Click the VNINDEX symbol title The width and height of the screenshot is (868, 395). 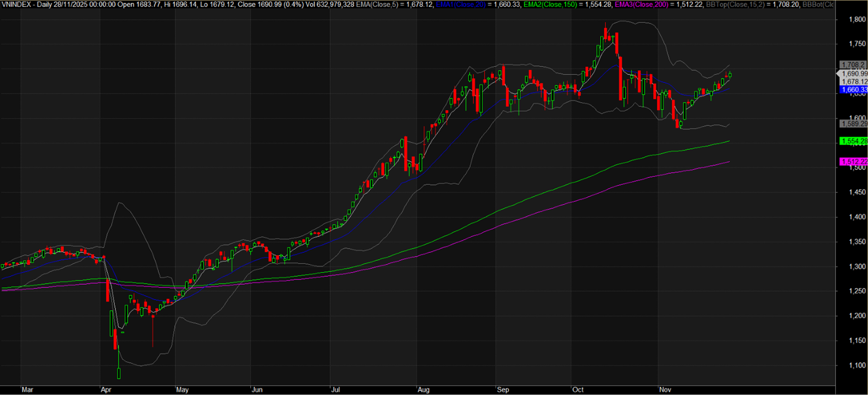click(x=16, y=4)
